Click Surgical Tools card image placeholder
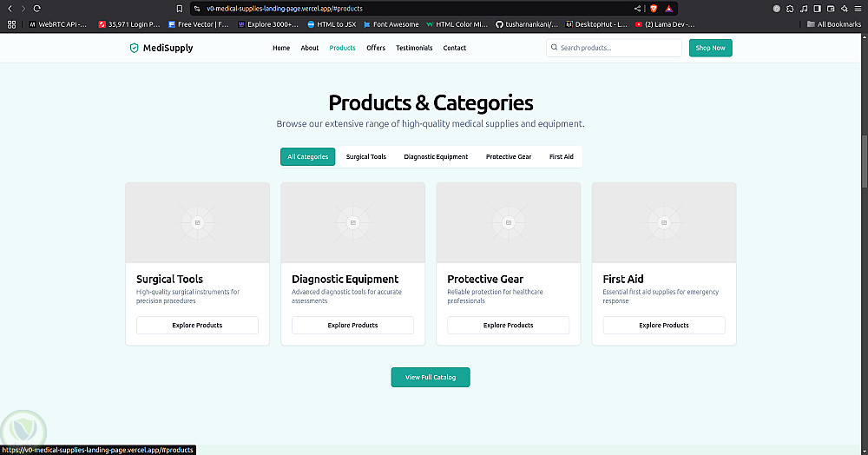Viewport: 868px width, 455px height. click(x=198, y=222)
